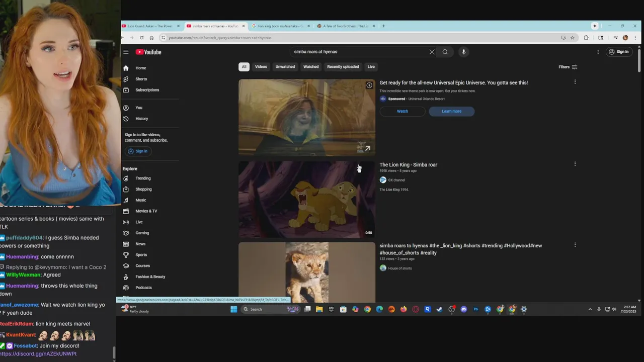Select the Live filter chip
644x362 pixels.
tap(371, 67)
